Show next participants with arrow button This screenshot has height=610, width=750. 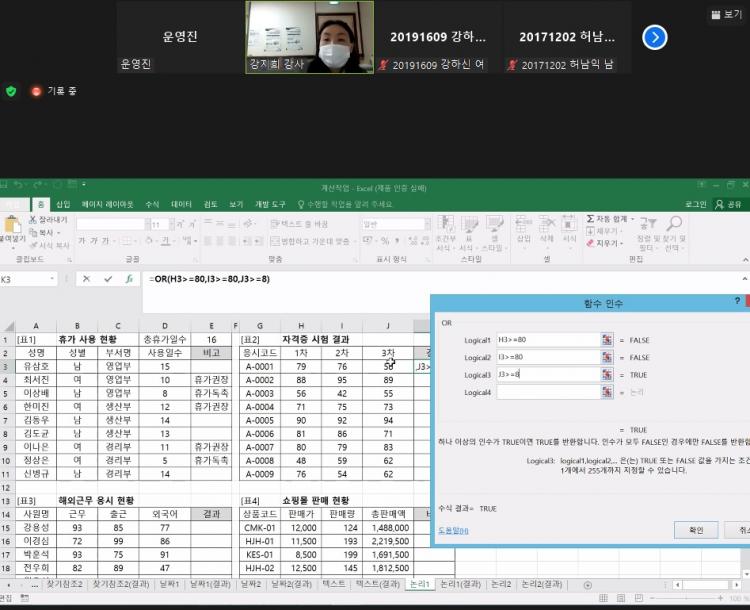click(655, 37)
